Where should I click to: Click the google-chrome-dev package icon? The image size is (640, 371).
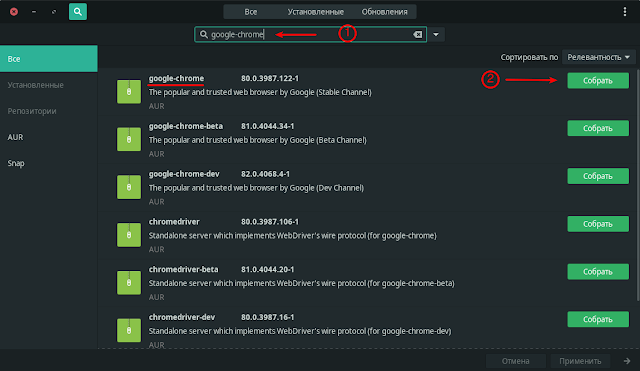point(129,187)
